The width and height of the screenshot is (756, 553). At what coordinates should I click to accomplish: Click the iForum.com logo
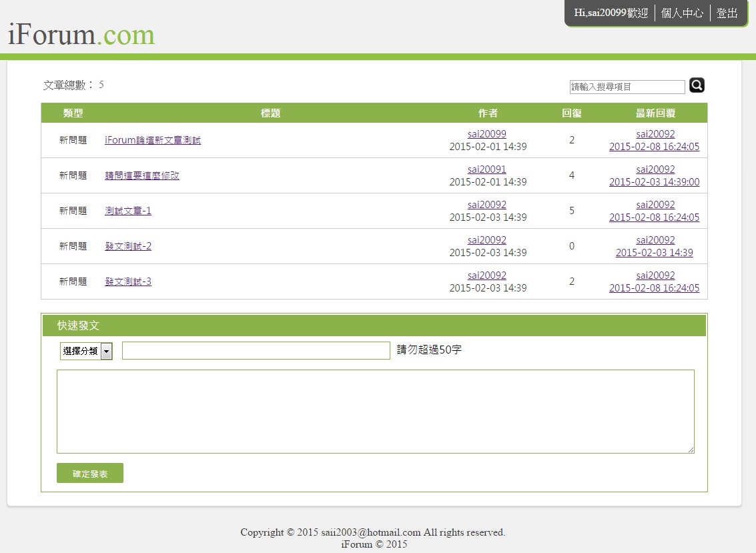click(81, 35)
